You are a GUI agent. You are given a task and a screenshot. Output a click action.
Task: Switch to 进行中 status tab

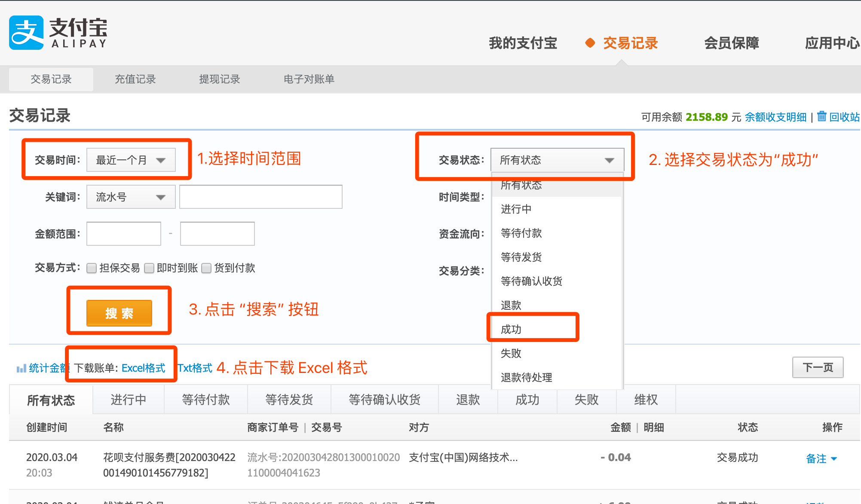click(129, 400)
